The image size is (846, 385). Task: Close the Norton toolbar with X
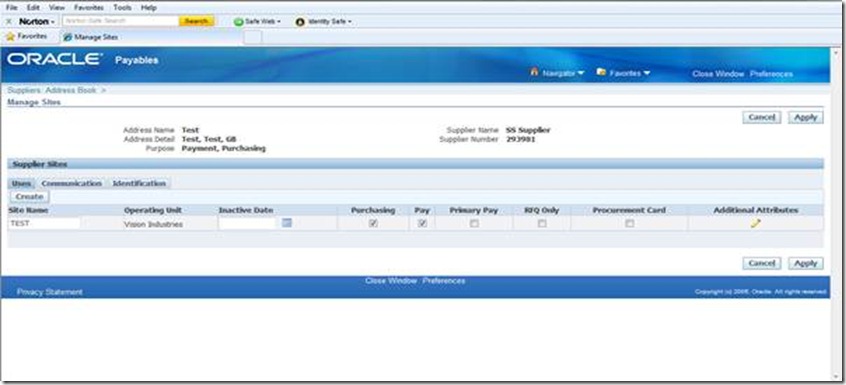(9, 22)
